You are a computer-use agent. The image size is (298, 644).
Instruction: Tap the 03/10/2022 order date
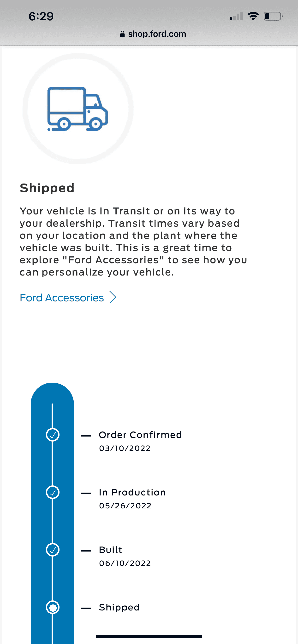[x=125, y=448]
